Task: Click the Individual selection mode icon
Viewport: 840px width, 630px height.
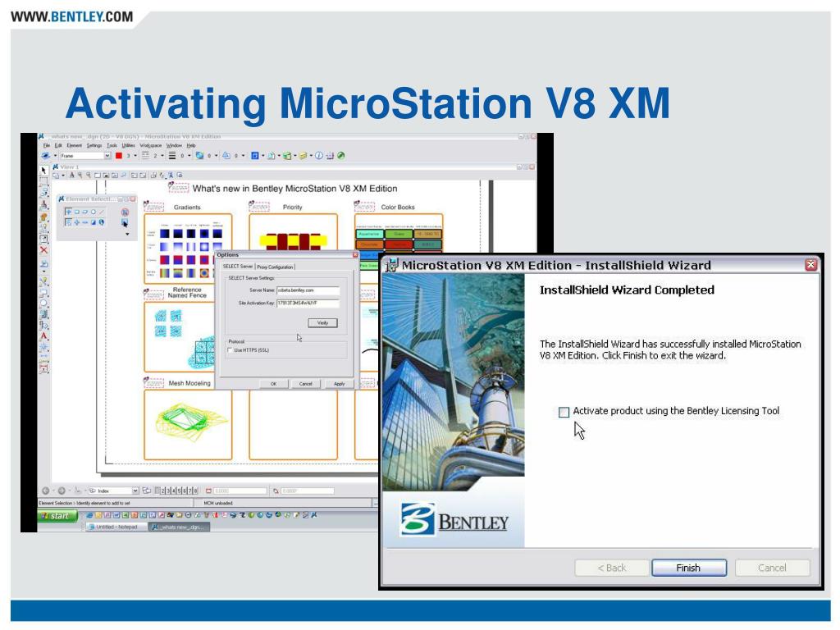Action: click(x=68, y=212)
